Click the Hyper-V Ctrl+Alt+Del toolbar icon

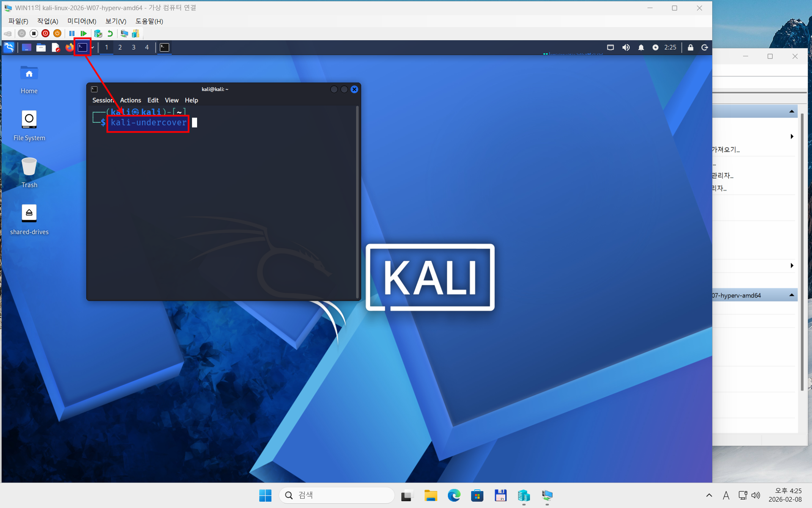8,33
